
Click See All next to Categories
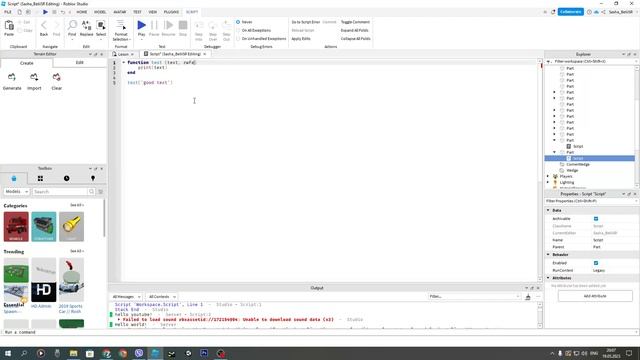click(76, 205)
